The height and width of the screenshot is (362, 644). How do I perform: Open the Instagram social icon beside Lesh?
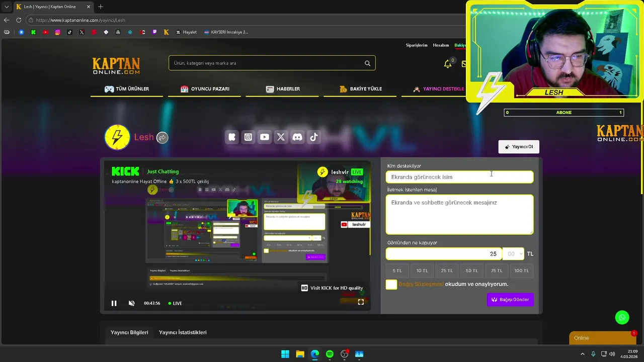pyautogui.click(x=248, y=137)
